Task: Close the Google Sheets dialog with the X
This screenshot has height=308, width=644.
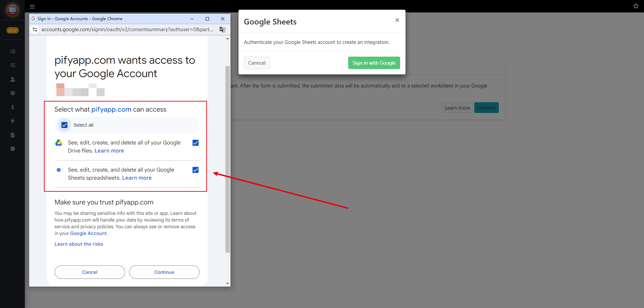Action: click(x=397, y=20)
